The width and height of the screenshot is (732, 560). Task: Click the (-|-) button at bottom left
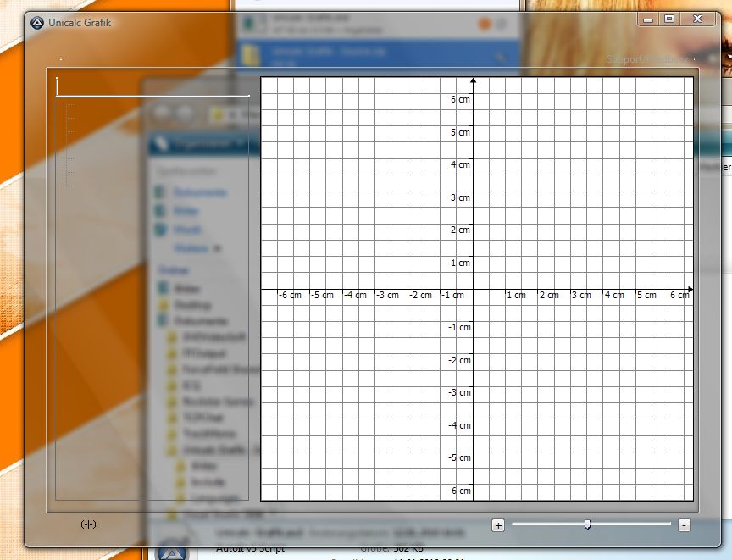(88, 524)
